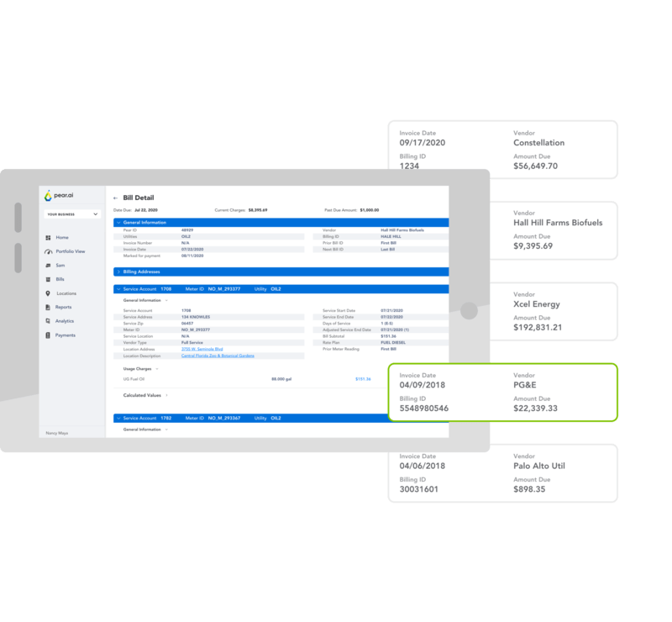Click the Service Address value 134 KNOWLES
The image size is (672, 622).
coord(196,317)
